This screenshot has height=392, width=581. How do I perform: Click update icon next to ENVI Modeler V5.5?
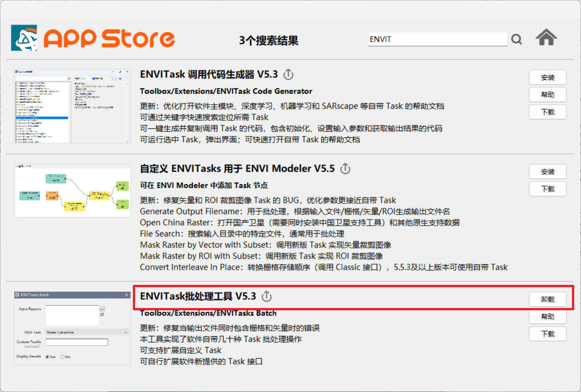pyautogui.click(x=345, y=169)
